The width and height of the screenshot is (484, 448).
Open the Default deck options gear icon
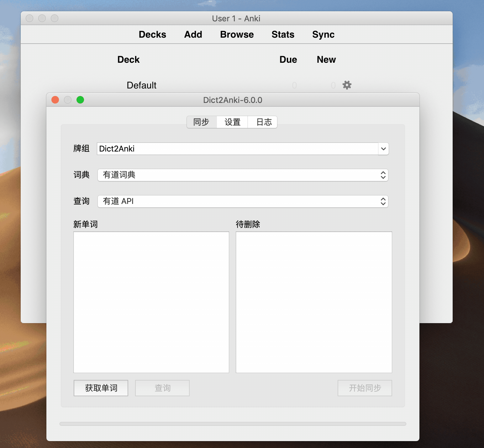coord(347,85)
